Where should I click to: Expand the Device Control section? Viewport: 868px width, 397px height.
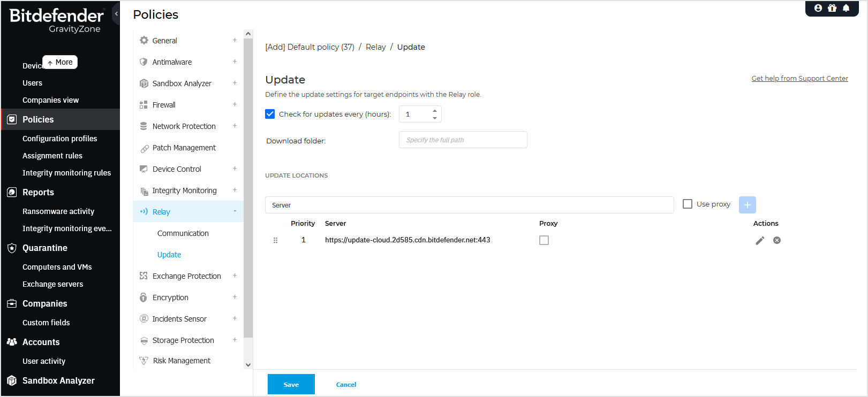[235, 169]
